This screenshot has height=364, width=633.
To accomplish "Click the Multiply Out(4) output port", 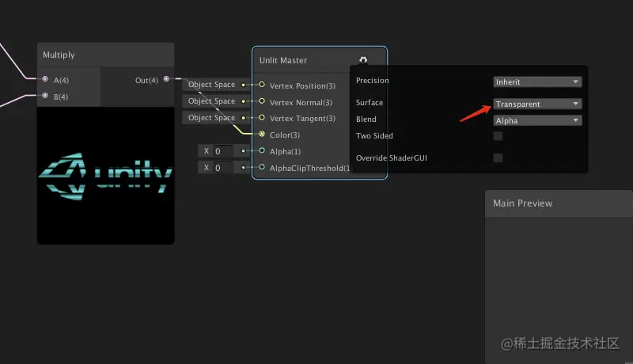I will click(166, 78).
